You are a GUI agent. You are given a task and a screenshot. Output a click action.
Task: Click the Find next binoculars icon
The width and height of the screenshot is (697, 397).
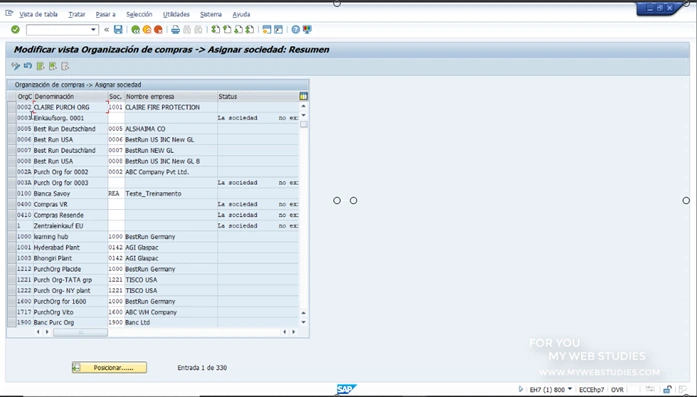click(198, 30)
